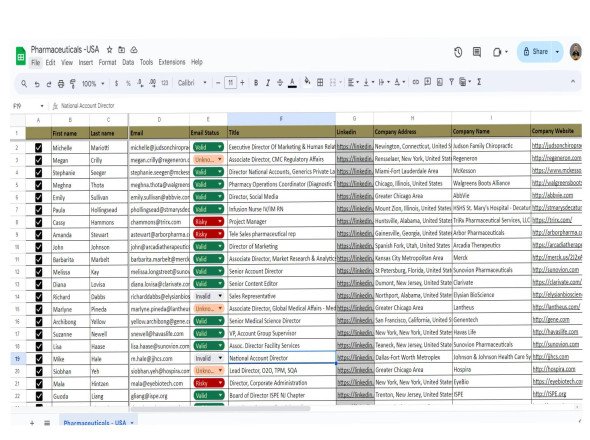Activate the paint format tool
Viewport: 590px width, 440px height.
tap(73, 84)
